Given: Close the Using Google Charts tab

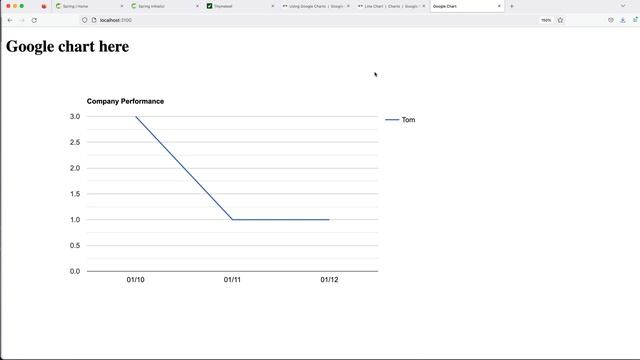Looking at the screenshot, I should (348, 6).
